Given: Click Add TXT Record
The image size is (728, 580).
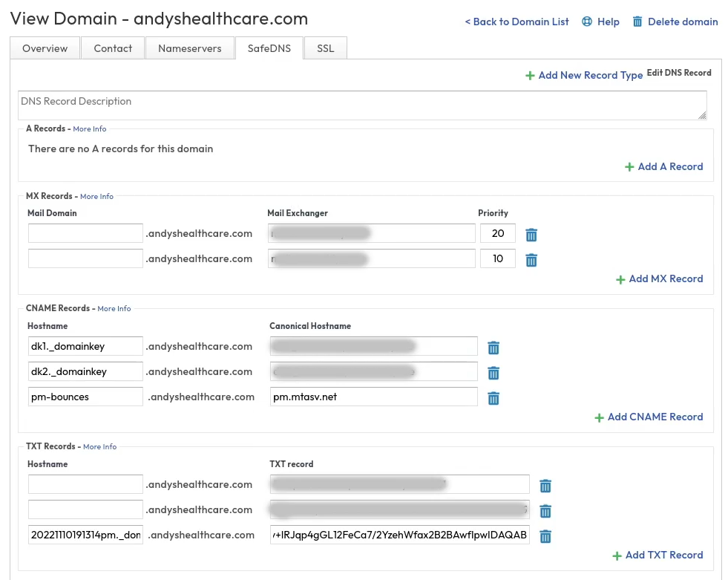Looking at the screenshot, I should click(x=664, y=555).
